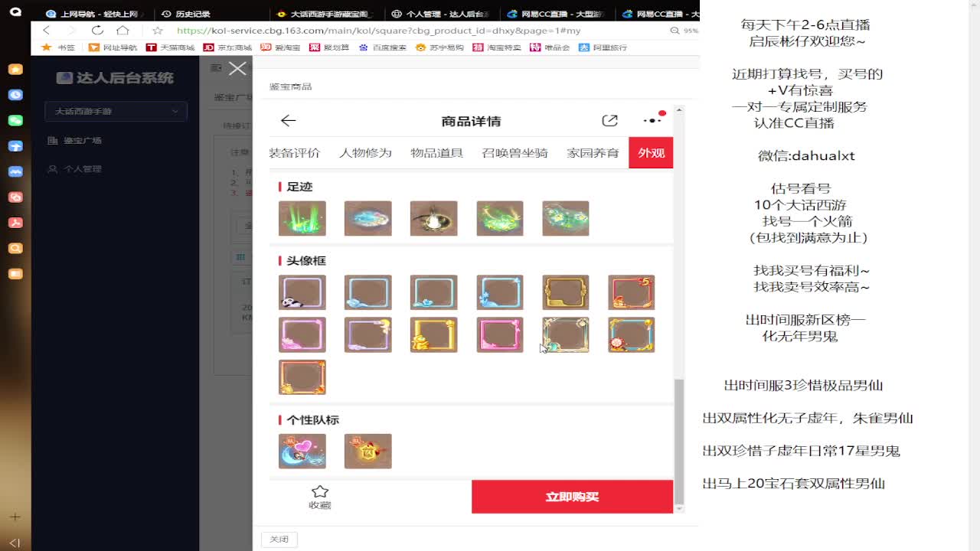
Task: Pick the orange frame in third 头像框 row
Action: coord(302,377)
